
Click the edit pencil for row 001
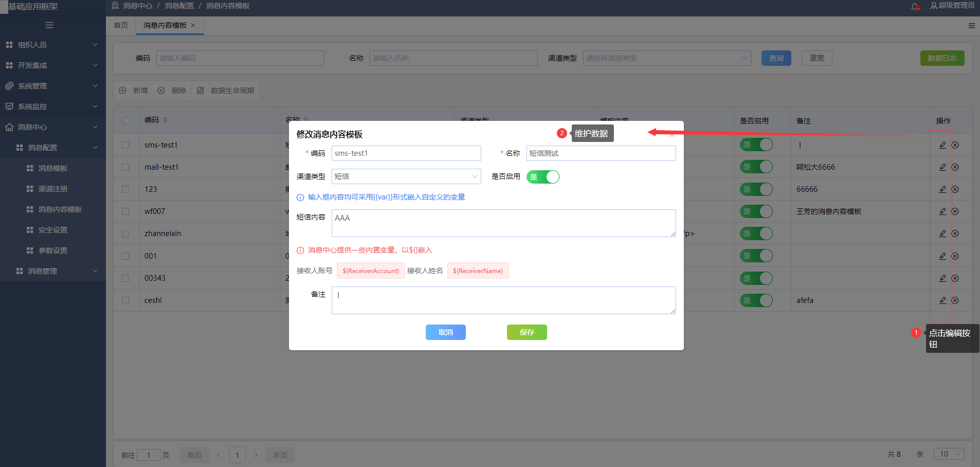tap(942, 256)
